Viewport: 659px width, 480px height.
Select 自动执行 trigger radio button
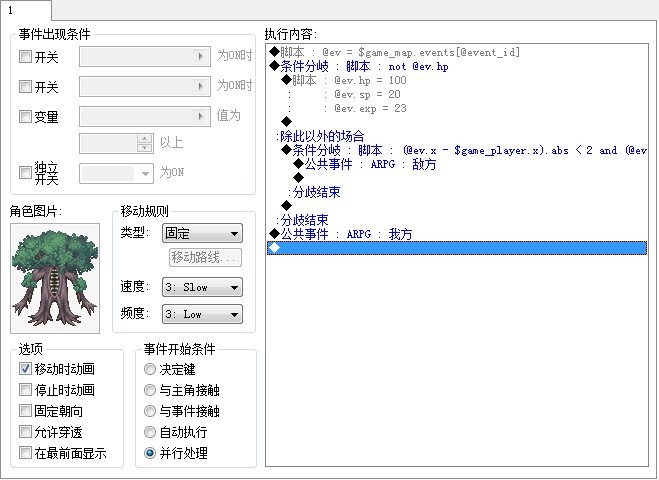150,432
